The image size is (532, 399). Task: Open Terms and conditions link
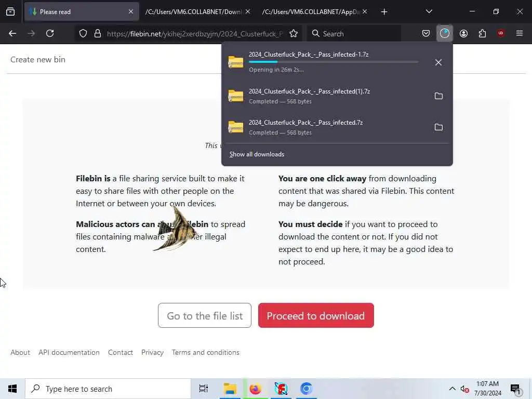click(x=206, y=353)
